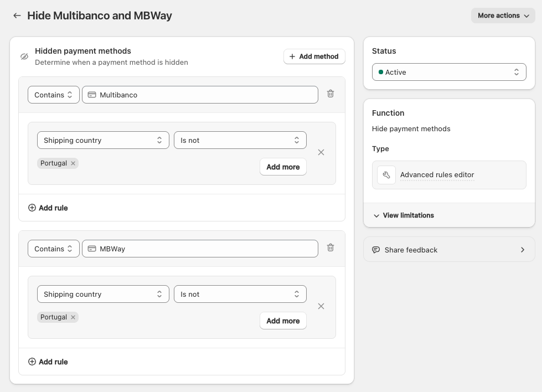This screenshot has width=542, height=392.
Task: Select the payment card icon in the Multibanco field
Action: pos(91,95)
